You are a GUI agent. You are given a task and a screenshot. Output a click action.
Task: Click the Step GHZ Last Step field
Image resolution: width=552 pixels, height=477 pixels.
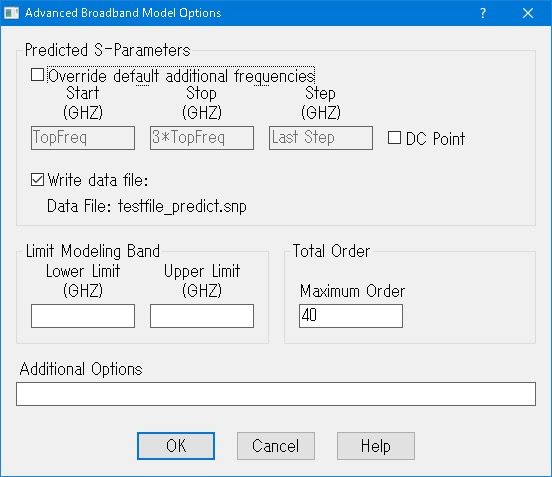(x=321, y=138)
